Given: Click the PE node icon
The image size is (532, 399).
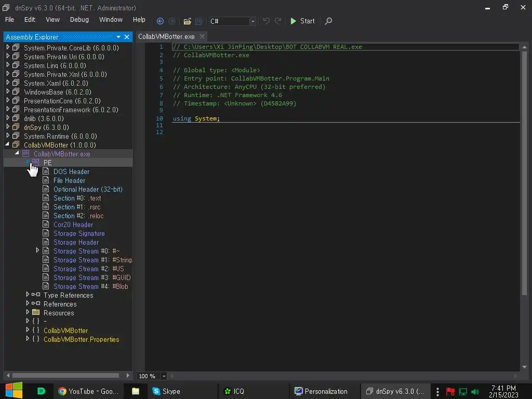Looking at the screenshot, I should (36, 162).
